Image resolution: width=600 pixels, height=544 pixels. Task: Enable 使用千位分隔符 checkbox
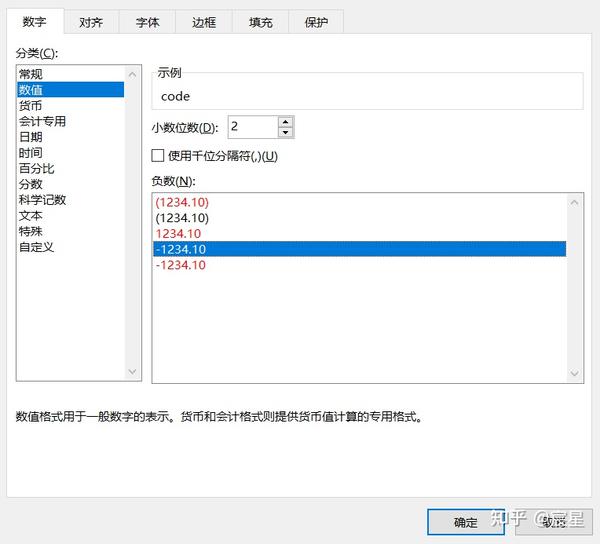pos(158,156)
